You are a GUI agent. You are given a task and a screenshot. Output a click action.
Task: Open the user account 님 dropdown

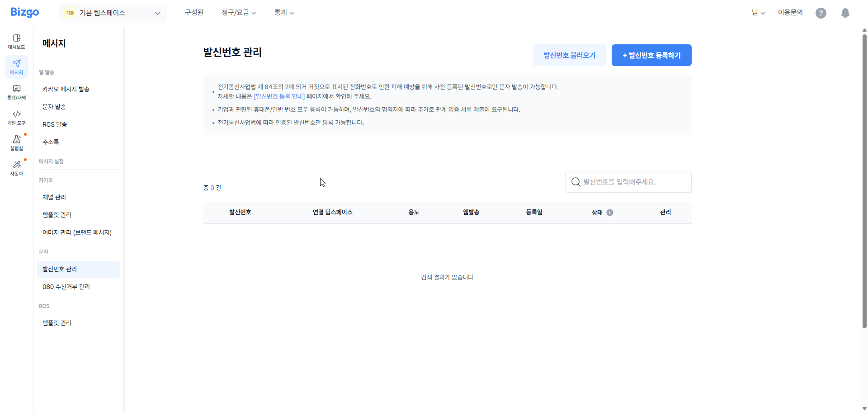click(x=758, y=13)
